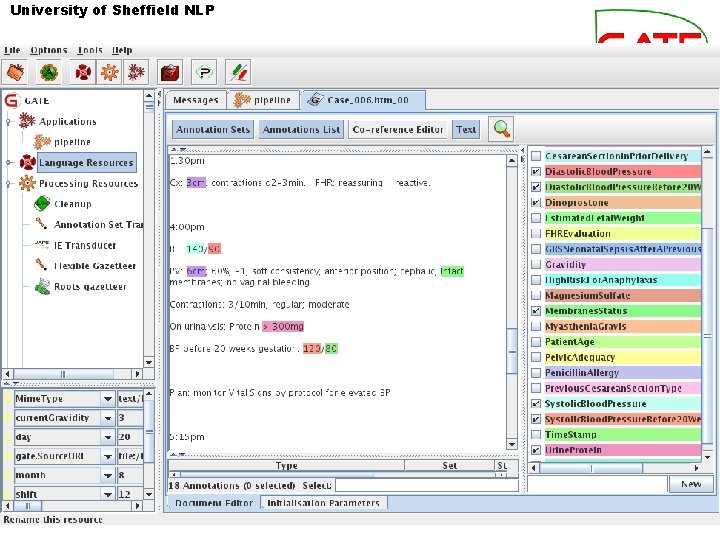Open the File menu

coord(12,50)
